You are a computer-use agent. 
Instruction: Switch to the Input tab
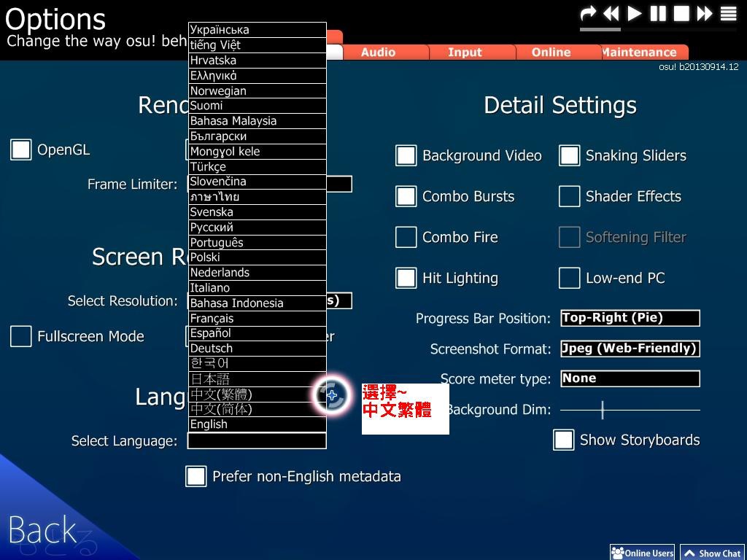465,52
